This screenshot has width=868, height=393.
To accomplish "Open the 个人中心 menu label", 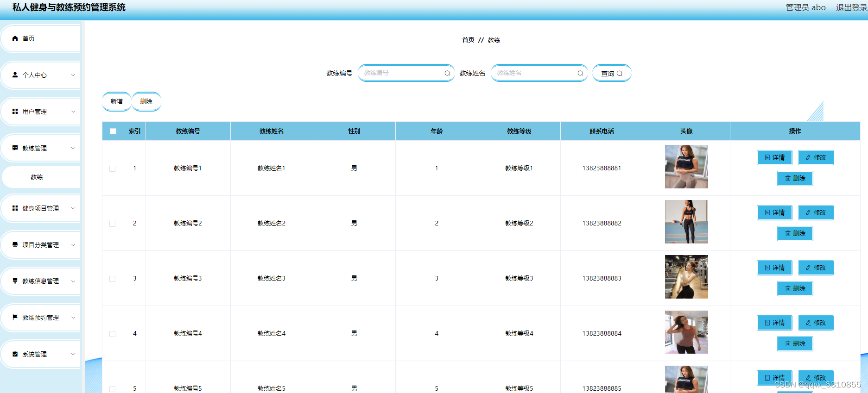I will pyautogui.click(x=35, y=75).
